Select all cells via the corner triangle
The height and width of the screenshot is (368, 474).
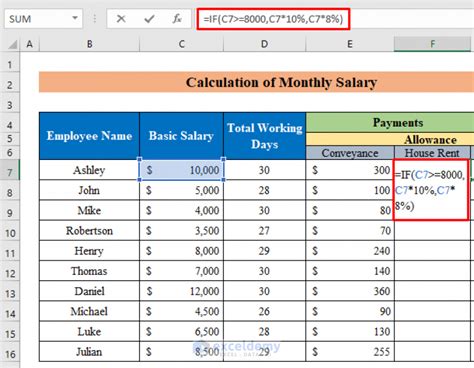[x=12, y=44]
